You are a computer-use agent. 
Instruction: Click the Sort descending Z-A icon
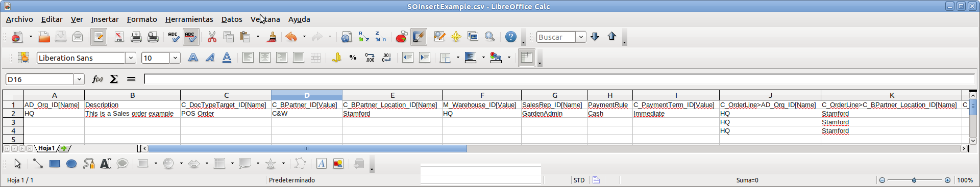pos(380,37)
